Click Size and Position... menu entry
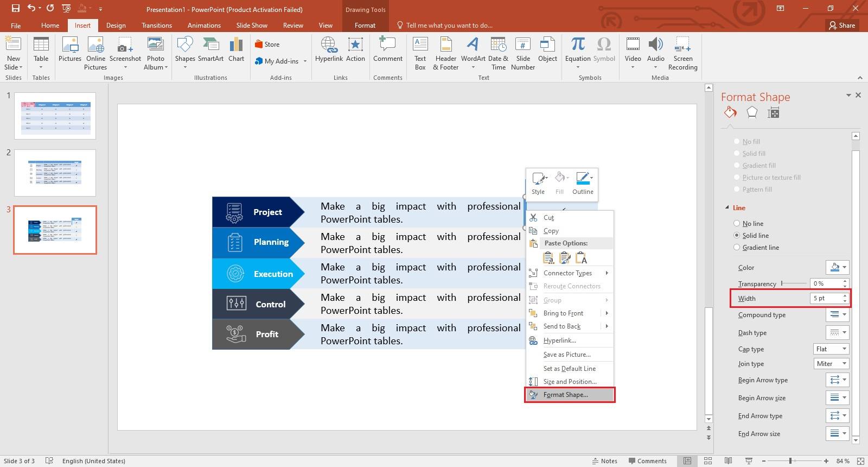Screen dimensions: 868x467 570,381
